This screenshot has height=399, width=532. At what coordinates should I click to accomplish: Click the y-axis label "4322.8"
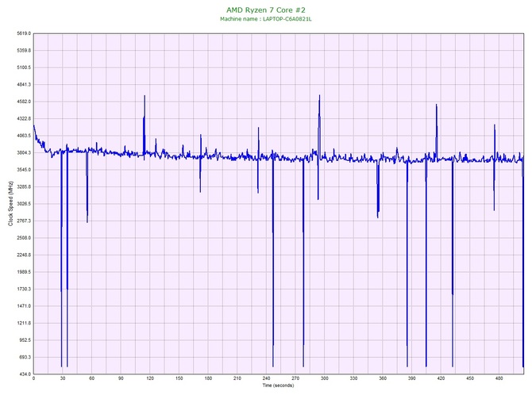(24, 119)
